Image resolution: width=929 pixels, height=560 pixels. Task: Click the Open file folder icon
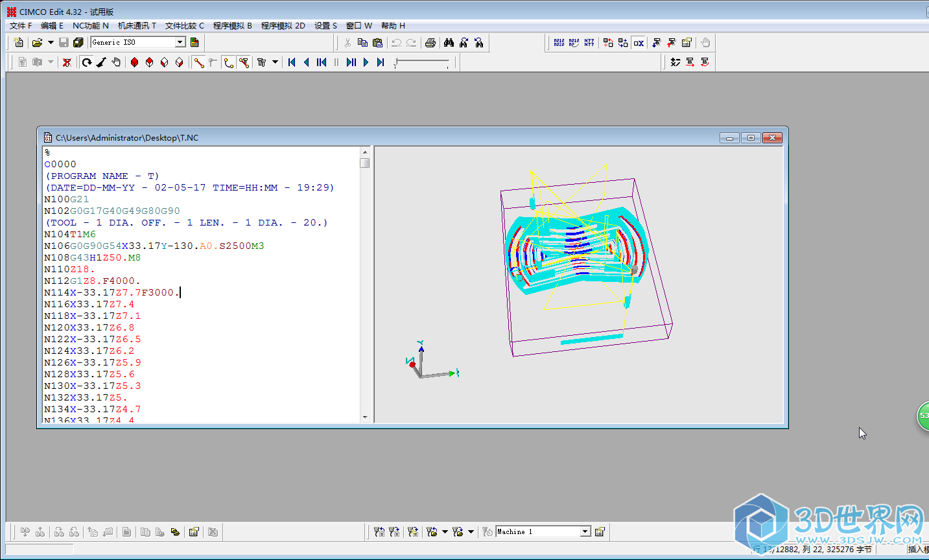37,43
